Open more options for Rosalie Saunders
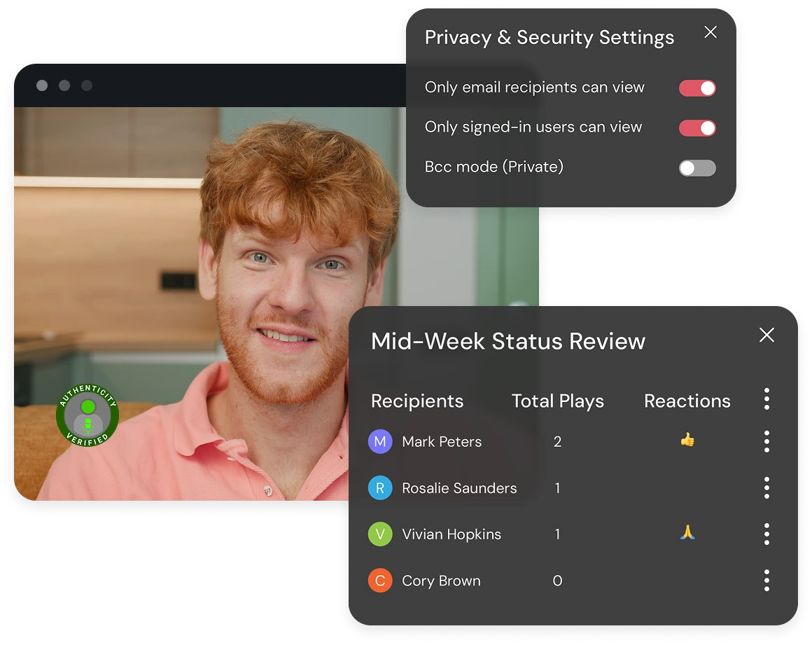Viewport: 812px width, 645px height. coord(766,488)
